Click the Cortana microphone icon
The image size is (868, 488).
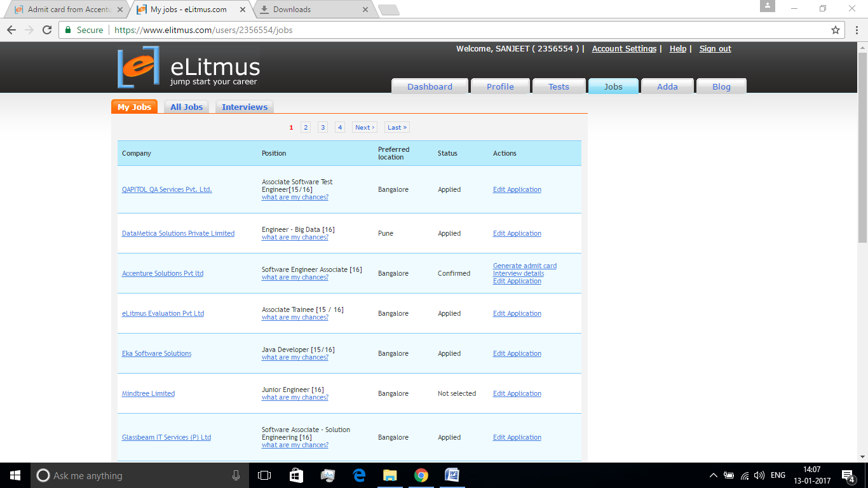pos(236,475)
